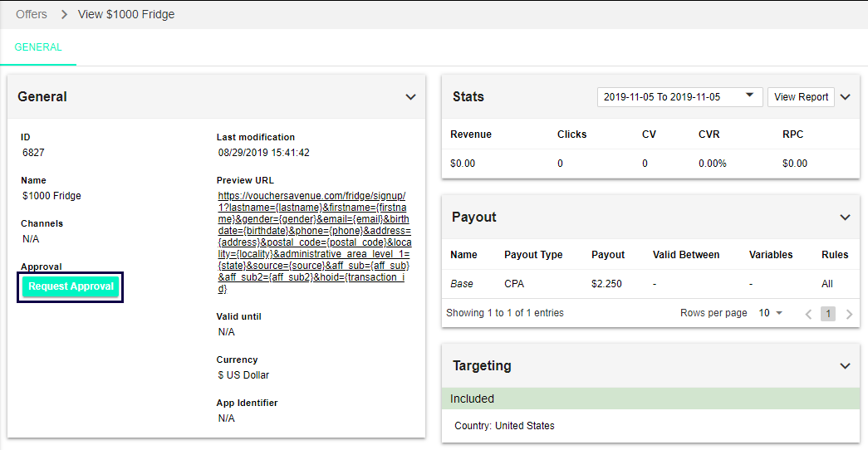This screenshot has width=868, height=450.
Task: Click the Valid Between column header
Action: [x=686, y=255]
